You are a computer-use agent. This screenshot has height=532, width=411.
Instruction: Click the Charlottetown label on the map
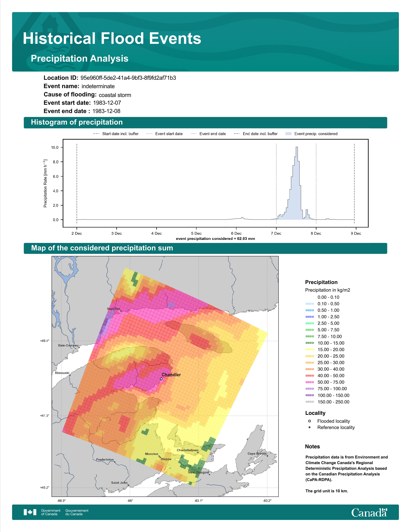[x=187, y=450]
